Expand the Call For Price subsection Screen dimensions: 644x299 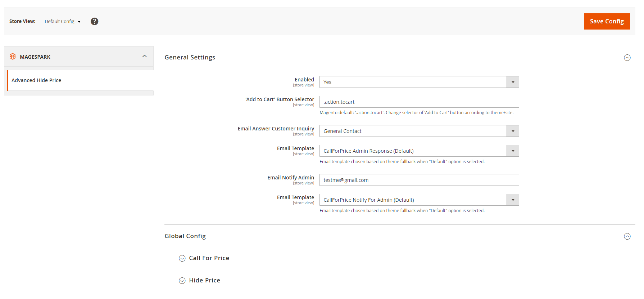coord(182,258)
